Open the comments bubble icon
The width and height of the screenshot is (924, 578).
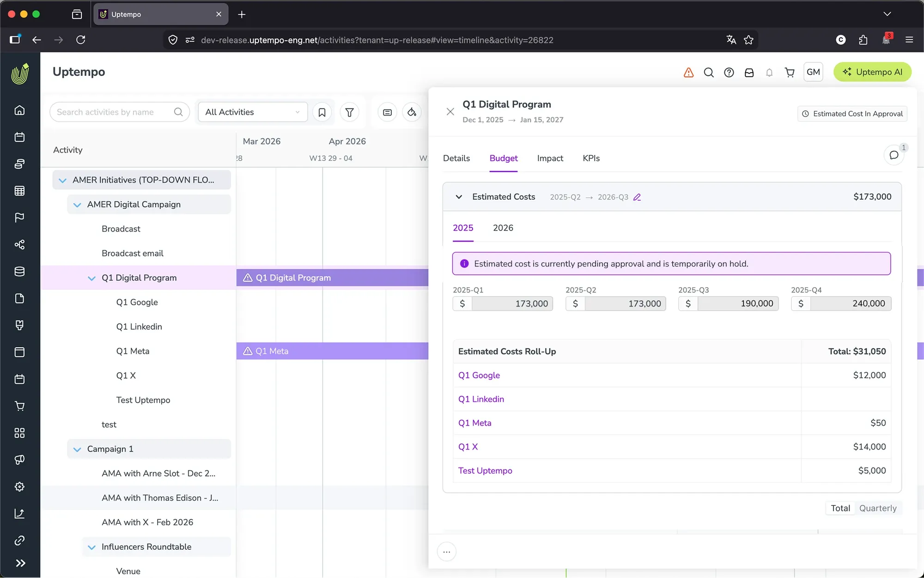[x=894, y=155]
